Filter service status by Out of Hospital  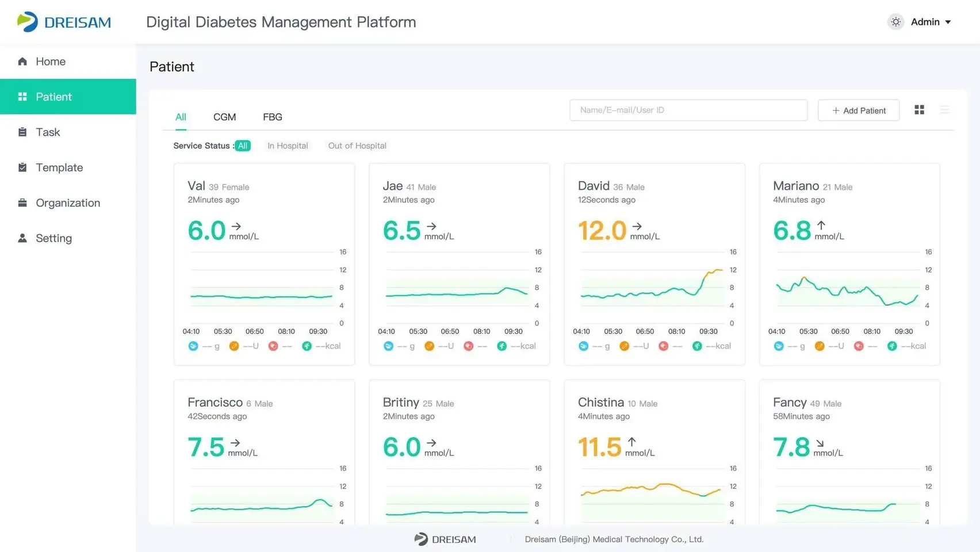[x=357, y=146]
